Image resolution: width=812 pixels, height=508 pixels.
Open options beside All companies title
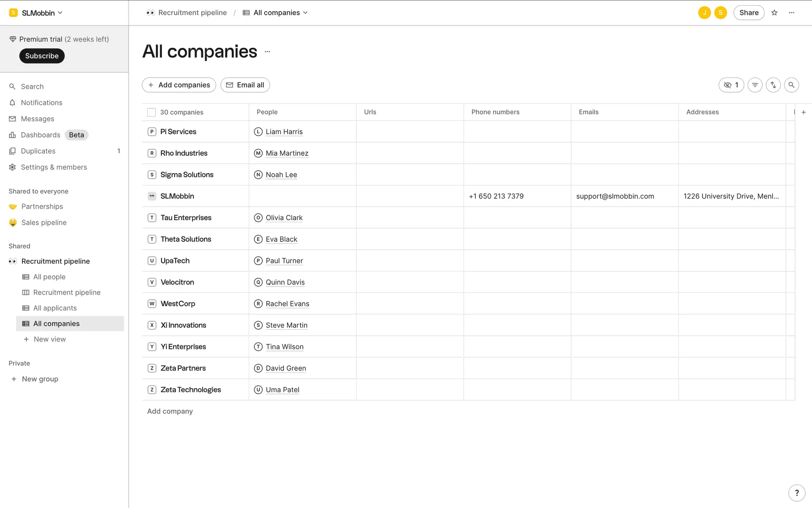(267, 52)
